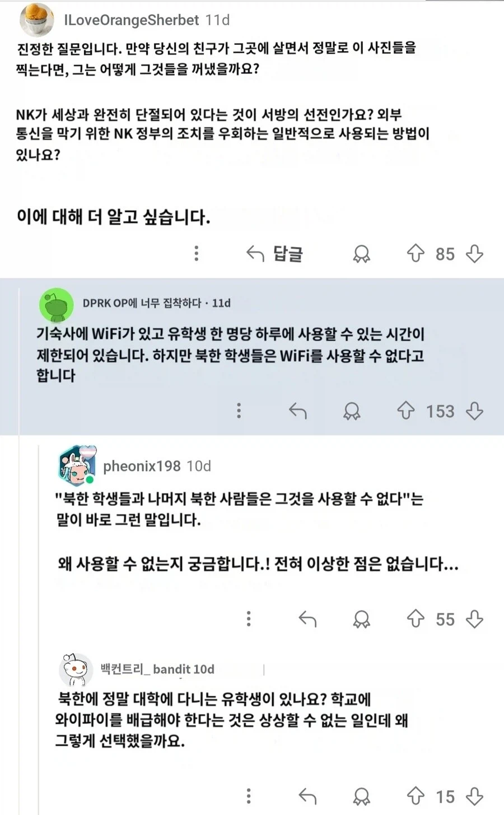Viewport: 504px width, 815px height.
Task: Click the reply arrow on DPRK OP's comment
Action: (297, 411)
